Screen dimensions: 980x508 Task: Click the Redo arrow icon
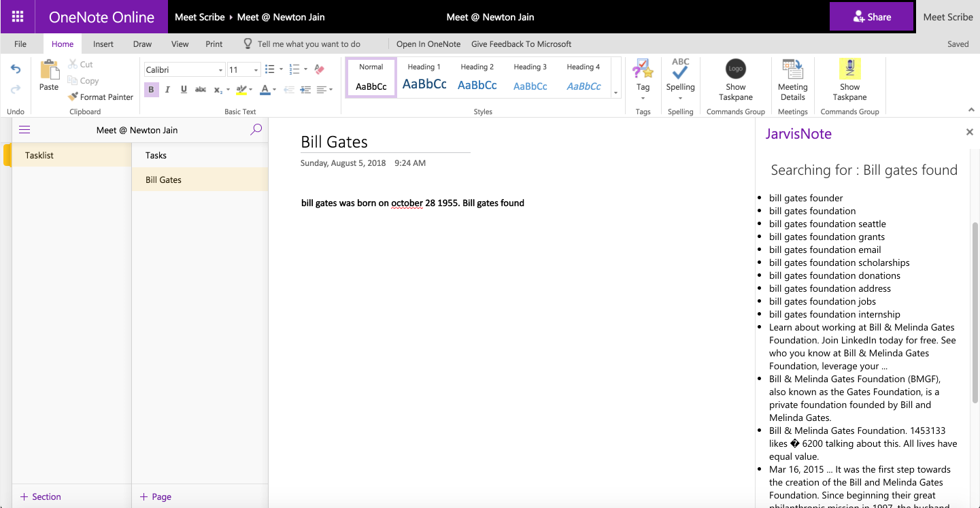(x=16, y=89)
